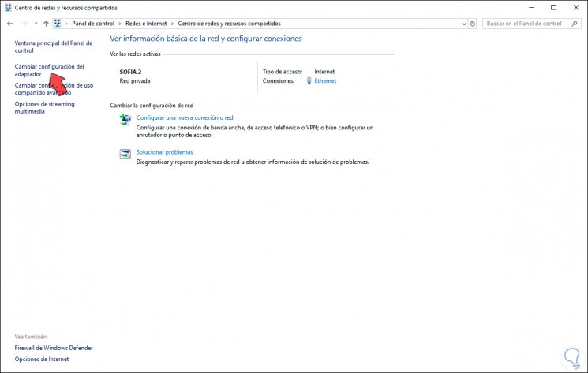Click the search magnifier icon
This screenshot has height=373, width=588.
coord(574,24)
